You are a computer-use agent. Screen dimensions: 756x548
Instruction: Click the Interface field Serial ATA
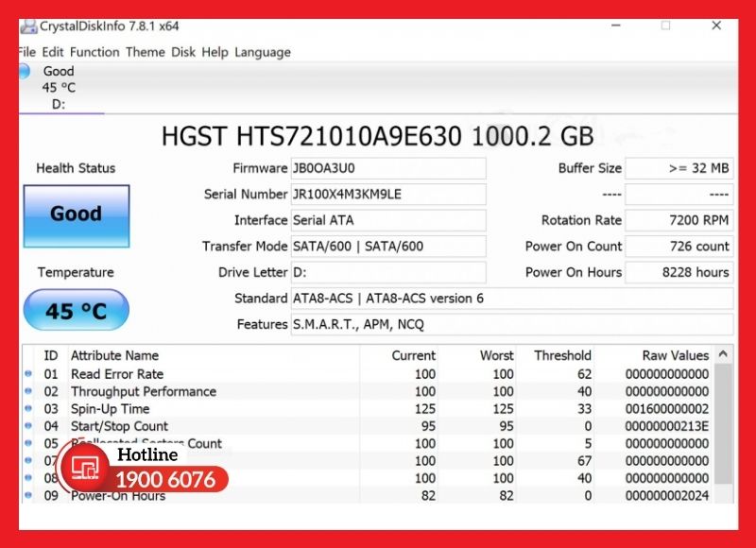pos(388,220)
